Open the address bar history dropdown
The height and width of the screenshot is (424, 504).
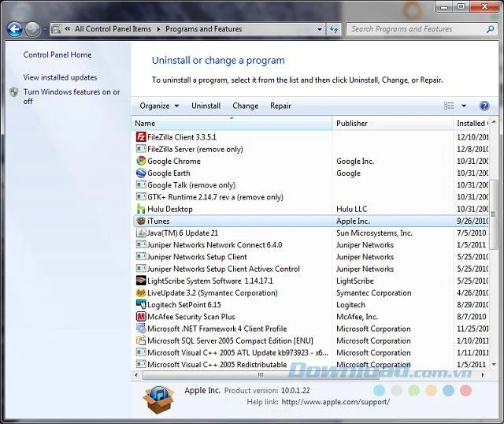(320, 29)
